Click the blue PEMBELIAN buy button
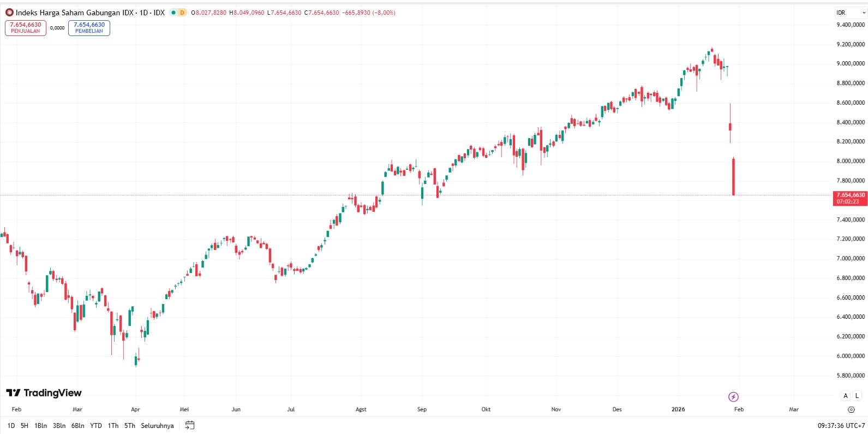The image size is (868, 434). 89,28
